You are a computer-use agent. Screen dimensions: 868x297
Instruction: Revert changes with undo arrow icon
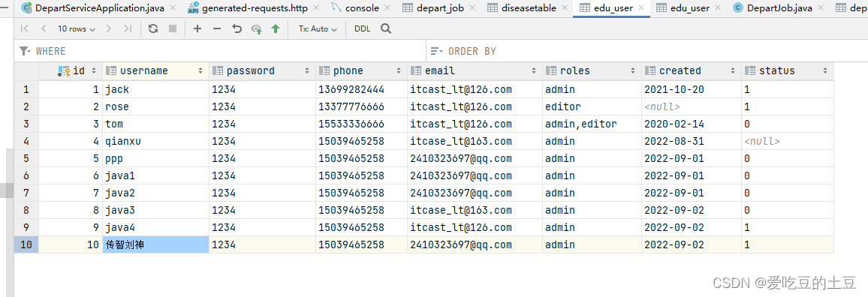pyautogui.click(x=237, y=28)
